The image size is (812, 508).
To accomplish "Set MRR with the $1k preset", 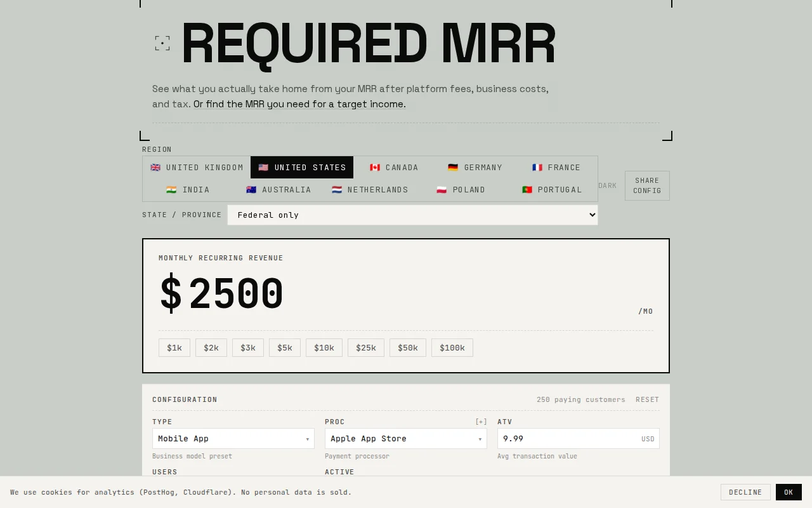I will pos(174,348).
